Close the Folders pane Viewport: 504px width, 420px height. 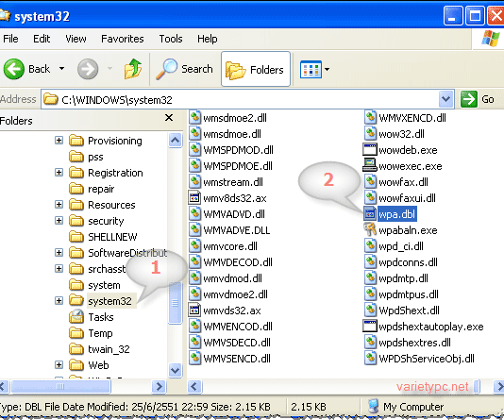[x=169, y=118]
